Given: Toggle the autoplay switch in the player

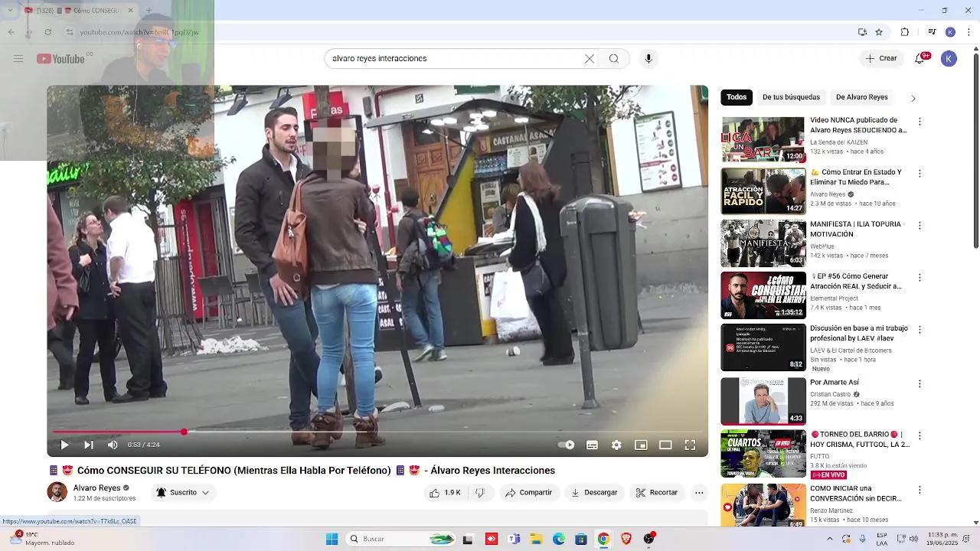Looking at the screenshot, I should pos(566,445).
